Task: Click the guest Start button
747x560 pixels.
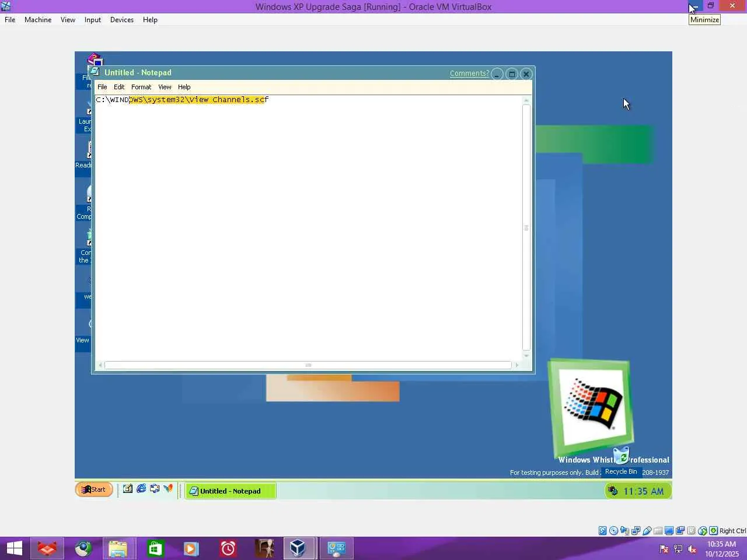Action: point(94,489)
